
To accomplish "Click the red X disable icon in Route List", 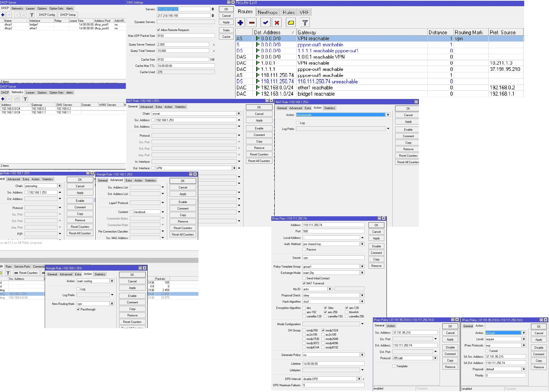I will [277, 23].
